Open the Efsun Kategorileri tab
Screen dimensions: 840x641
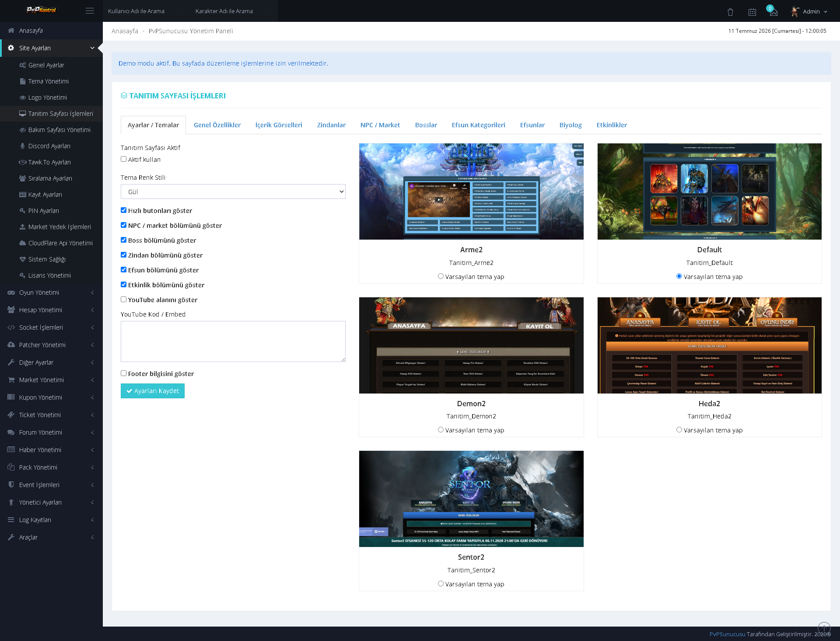click(x=478, y=125)
